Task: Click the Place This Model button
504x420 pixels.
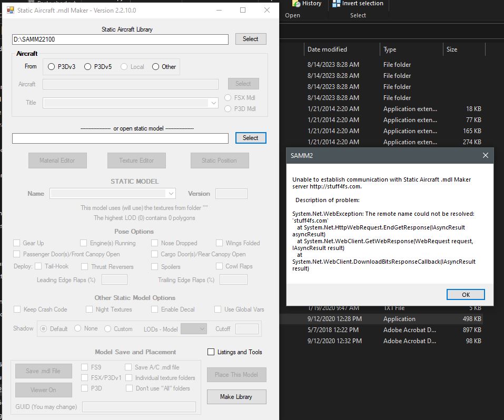Action: 236,375
